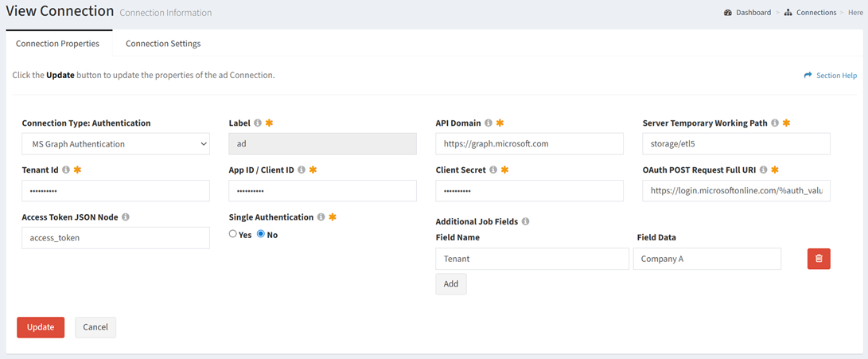This screenshot has height=359, width=868.
Task: Click info icon next to Label field
Action: click(x=258, y=123)
